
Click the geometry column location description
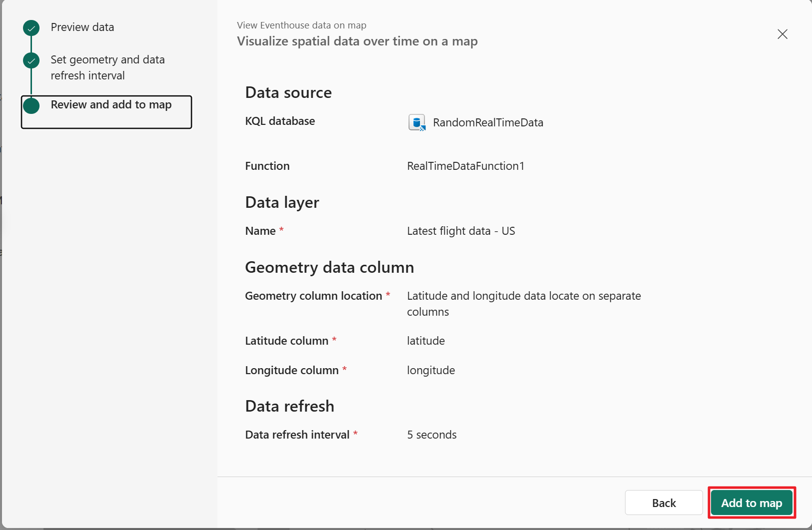(x=523, y=303)
